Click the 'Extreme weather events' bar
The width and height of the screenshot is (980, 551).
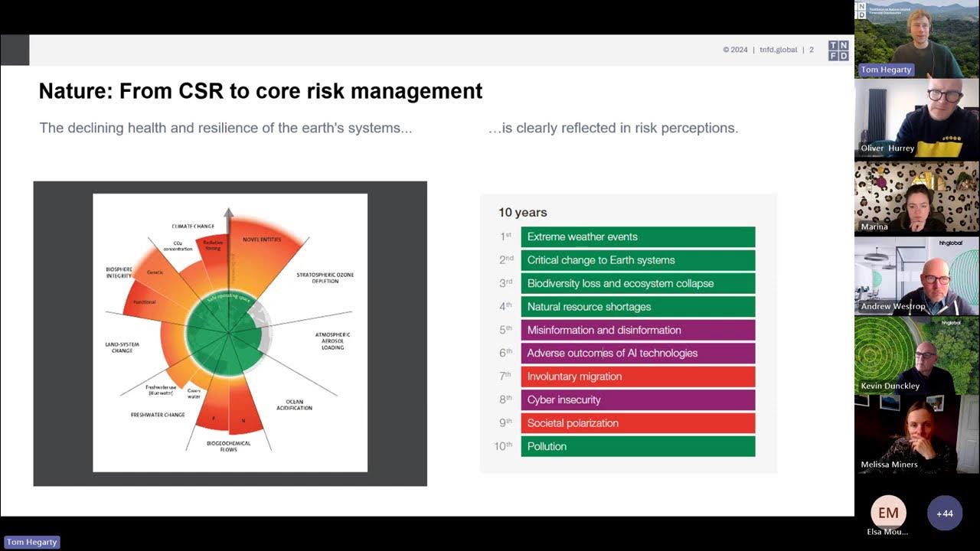click(638, 236)
